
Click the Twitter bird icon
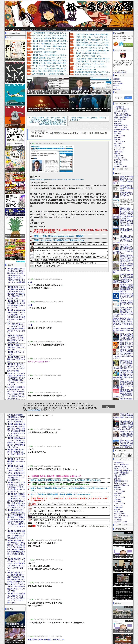pyautogui.click(x=121, y=44)
